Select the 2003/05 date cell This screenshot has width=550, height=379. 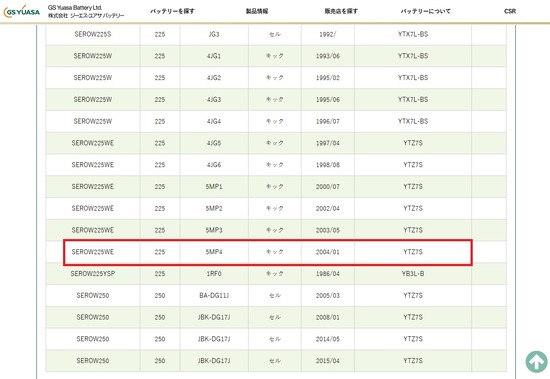(328, 230)
